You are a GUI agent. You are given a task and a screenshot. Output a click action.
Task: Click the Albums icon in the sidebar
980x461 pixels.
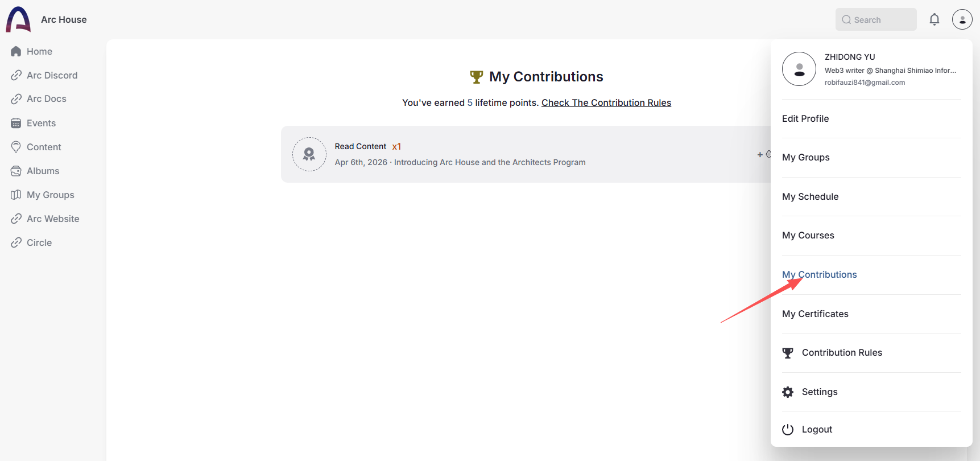[x=16, y=170]
